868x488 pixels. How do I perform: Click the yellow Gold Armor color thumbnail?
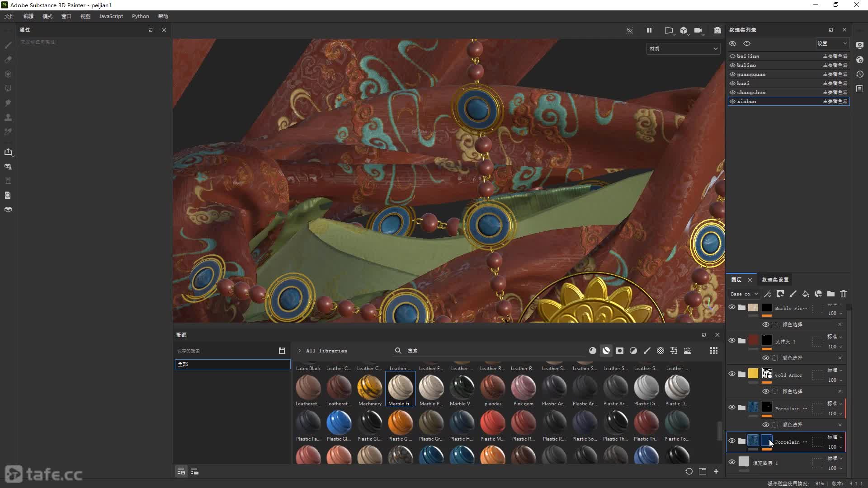753,373
